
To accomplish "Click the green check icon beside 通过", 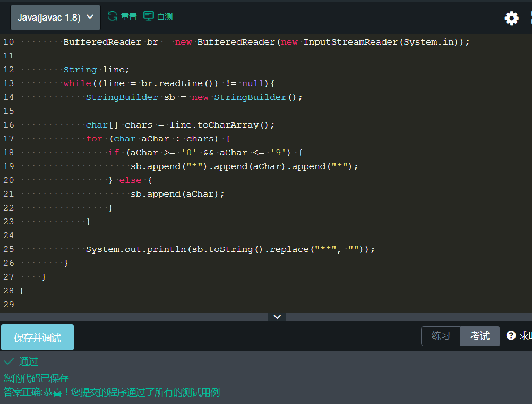I will coord(9,361).
